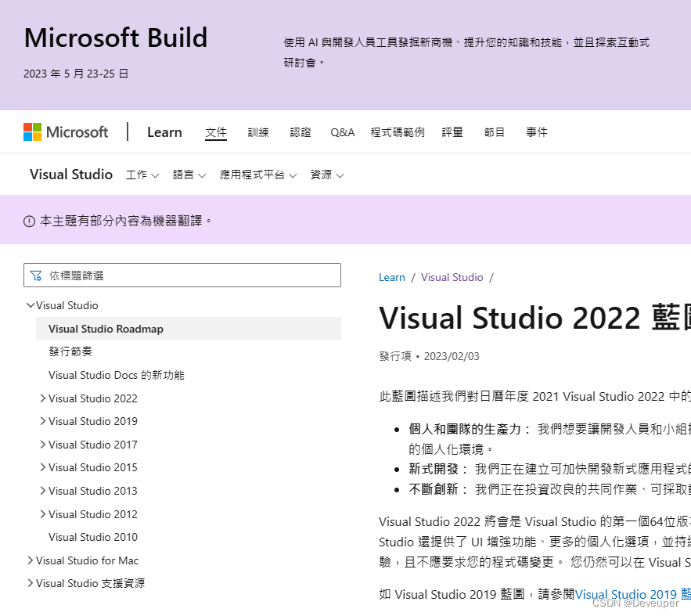Screen dimensions: 691x616
Task: Click the date text 2023 年 5 月 23-25 日
Action: (x=76, y=74)
